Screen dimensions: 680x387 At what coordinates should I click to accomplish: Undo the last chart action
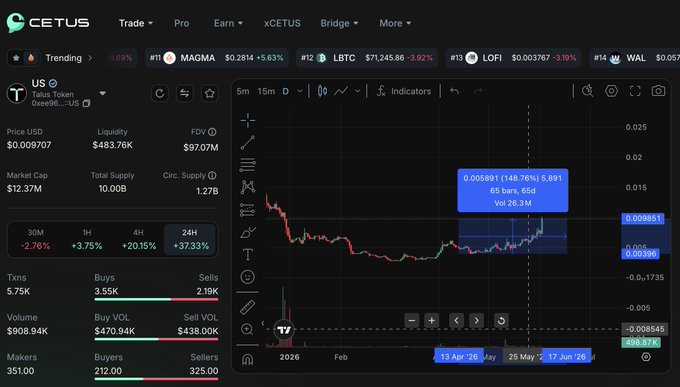click(454, 91)
